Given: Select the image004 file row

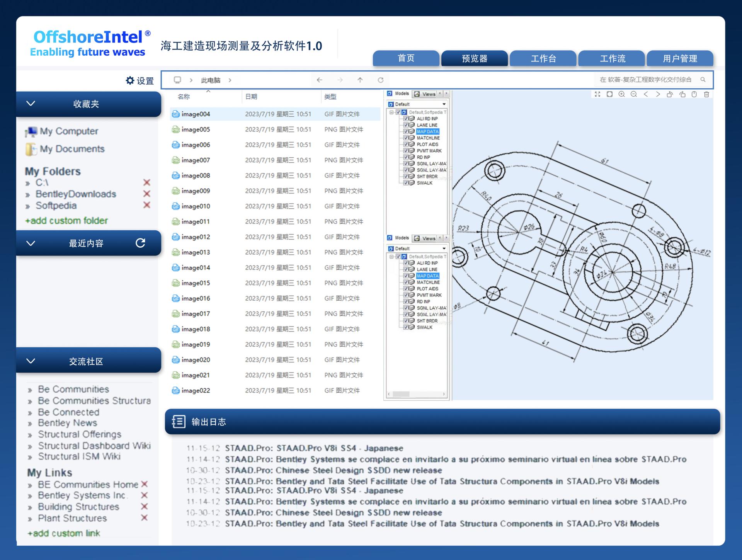Looking at the screenshot, I should click(275, 114).
